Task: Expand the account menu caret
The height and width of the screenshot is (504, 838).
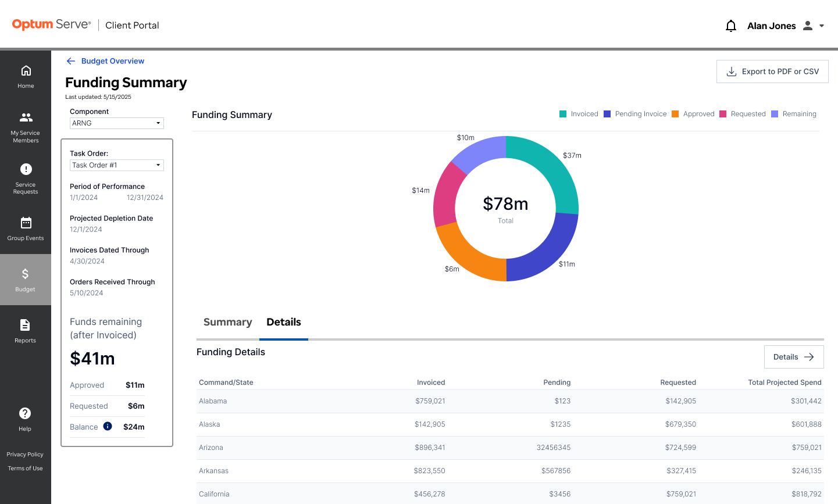Action: pyautogui.click(x=822, y=26)
